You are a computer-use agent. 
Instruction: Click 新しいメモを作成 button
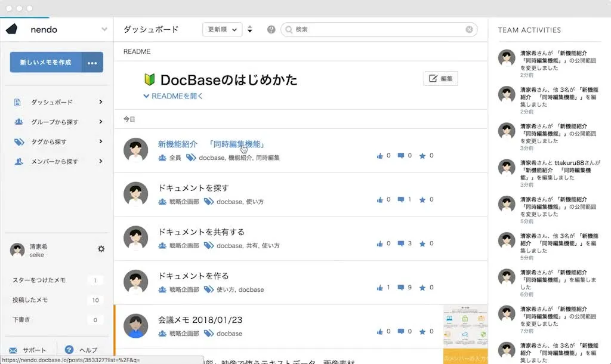pos(46,63)
